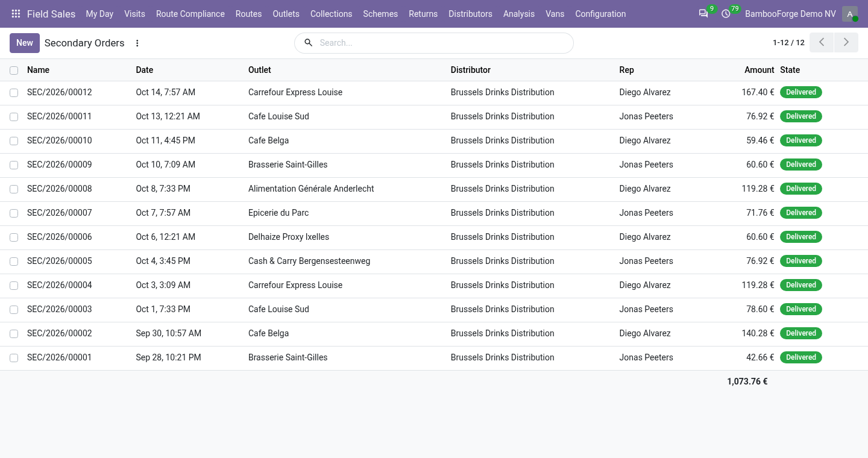Select the checkbox for SEC/2026/00009
The image size is (868, 458).
pyautogui.click(x=14, y=165)
